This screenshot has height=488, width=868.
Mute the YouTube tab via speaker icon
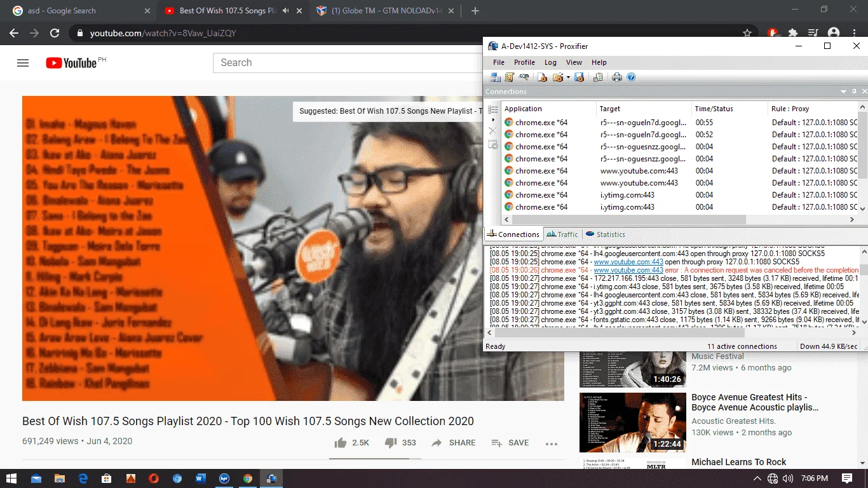286,11
